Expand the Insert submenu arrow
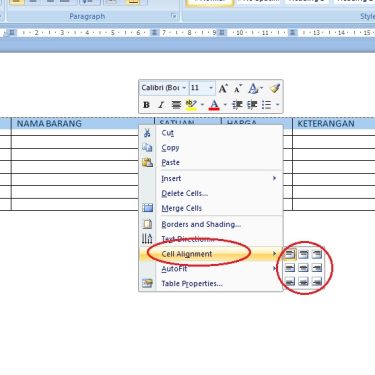 pyautogui.click(x=274, y=178)
